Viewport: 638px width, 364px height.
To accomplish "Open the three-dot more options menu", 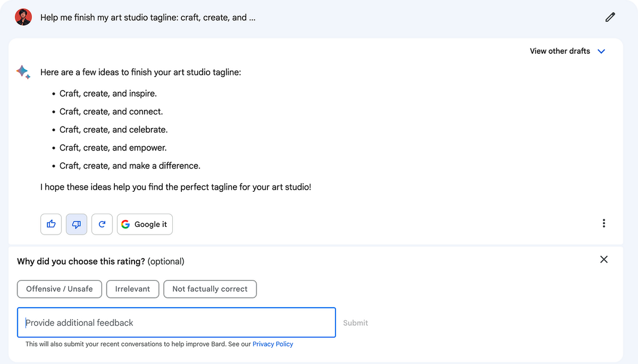I will tap(603, 223).
